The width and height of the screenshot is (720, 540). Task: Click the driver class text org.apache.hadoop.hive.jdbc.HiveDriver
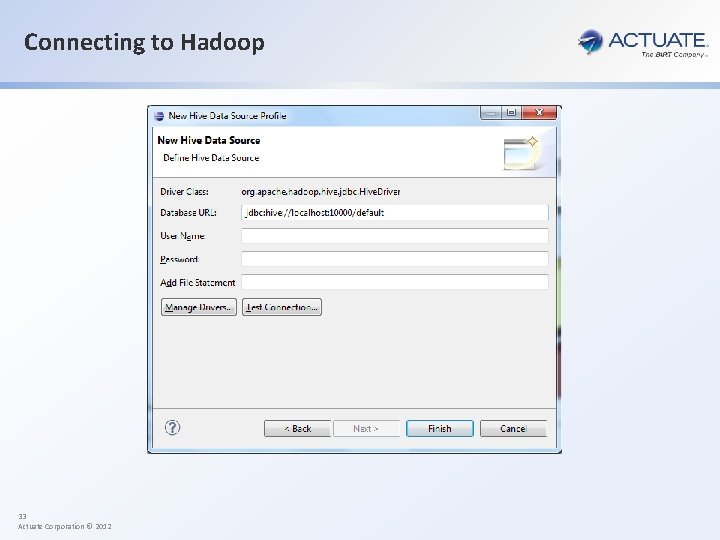click(x=321, y=192)
